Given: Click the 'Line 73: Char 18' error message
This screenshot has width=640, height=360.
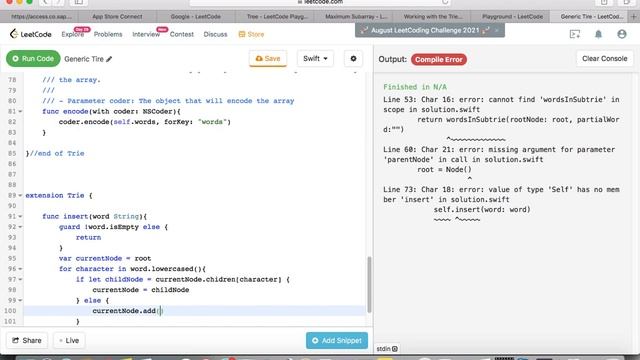Looking at the screenshot, I should click(x=501, y=195).
